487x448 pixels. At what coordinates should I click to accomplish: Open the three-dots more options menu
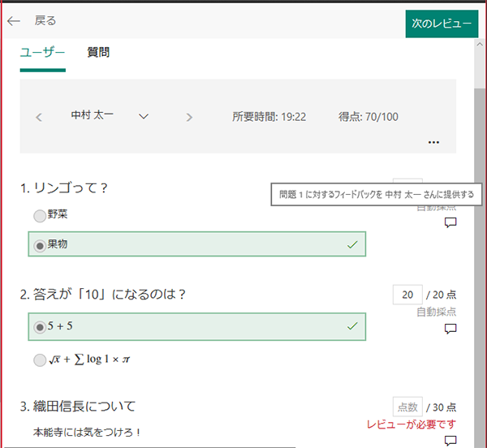(433, 142)
